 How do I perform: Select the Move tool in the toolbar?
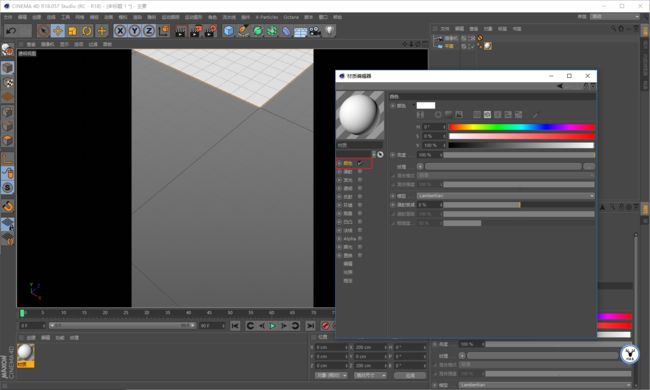[58, 31]
